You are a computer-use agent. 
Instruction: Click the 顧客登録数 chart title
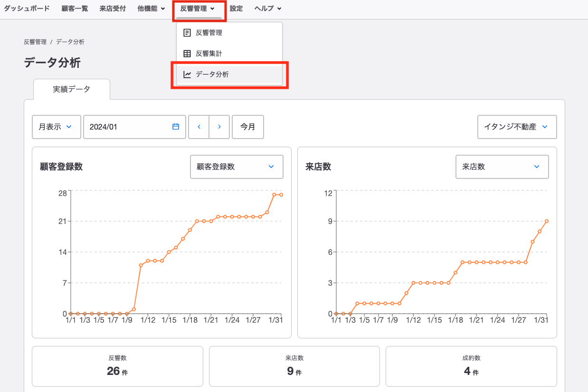coord(61,167)
